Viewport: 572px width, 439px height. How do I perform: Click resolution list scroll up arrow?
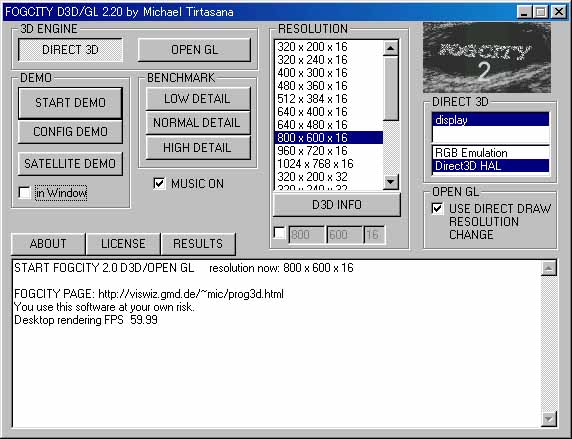click(391, 48)
